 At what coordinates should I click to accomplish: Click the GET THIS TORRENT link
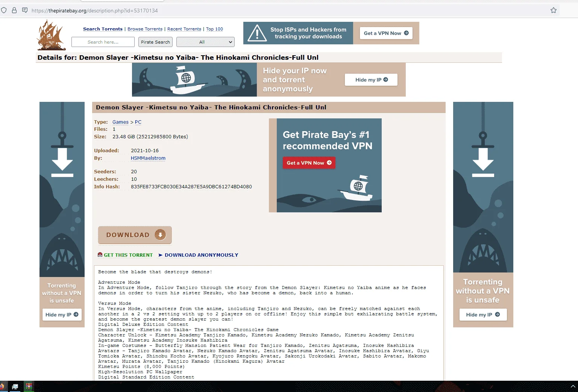tap(128, 255)
